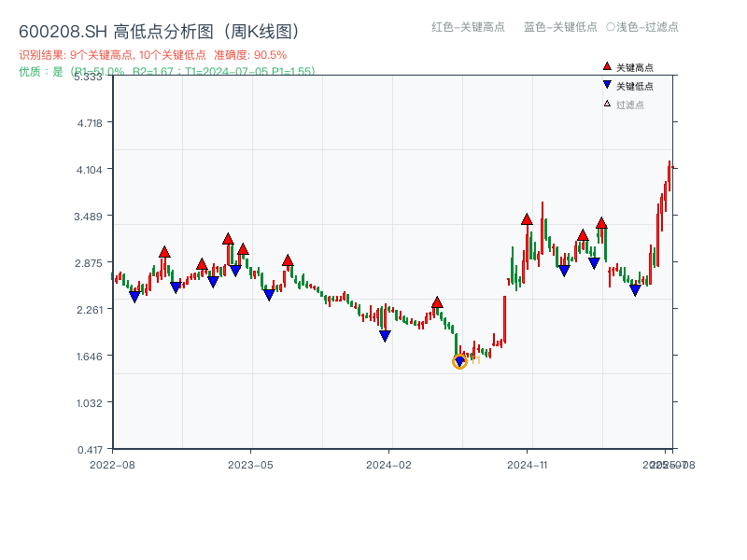Click the hollow filter-point triangle legend icon
The image size is (747, 560).
pos(607,104)
